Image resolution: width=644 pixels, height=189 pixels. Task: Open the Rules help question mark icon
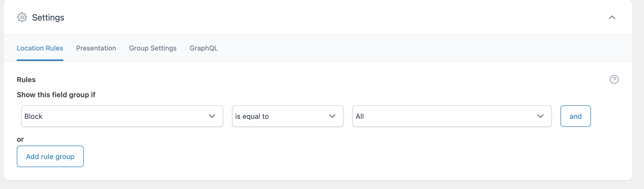tap(614, 79)
